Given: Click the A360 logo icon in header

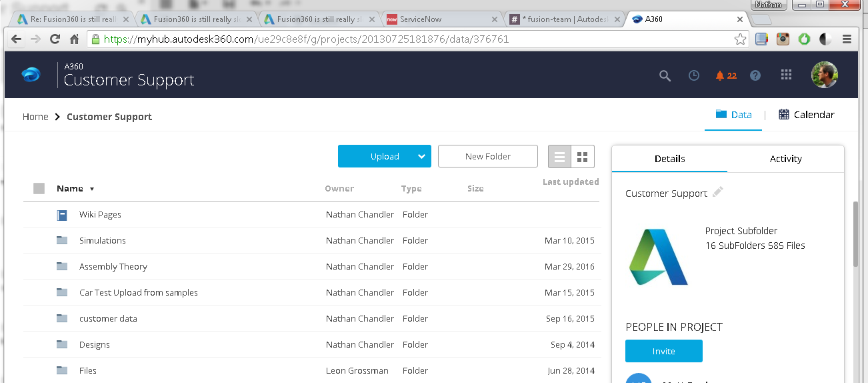Looking at the screenshot, I should tap(31, 75).
